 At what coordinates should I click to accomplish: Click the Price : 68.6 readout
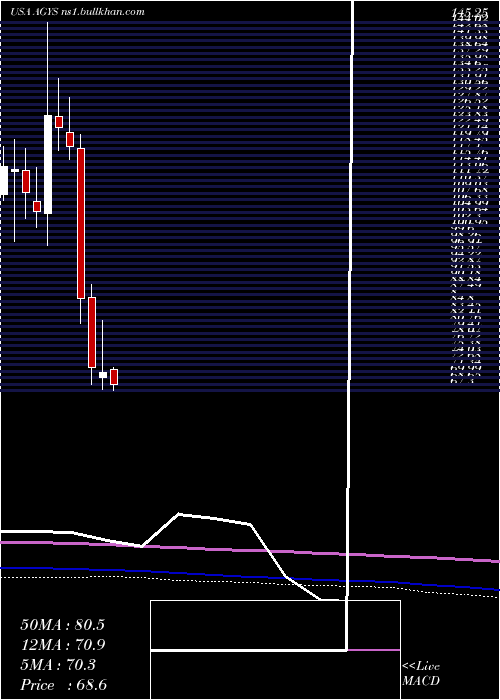tap(63, 685)
